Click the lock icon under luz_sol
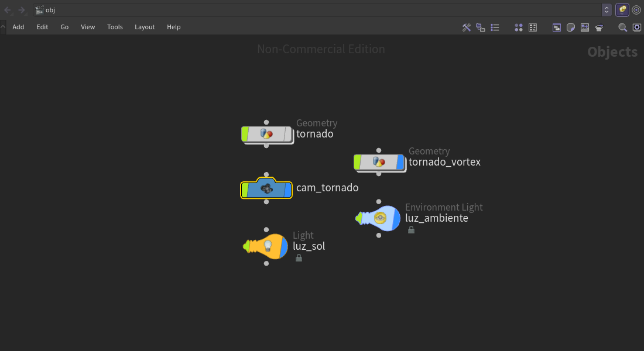Screen dimensions: 644x351 299,258
